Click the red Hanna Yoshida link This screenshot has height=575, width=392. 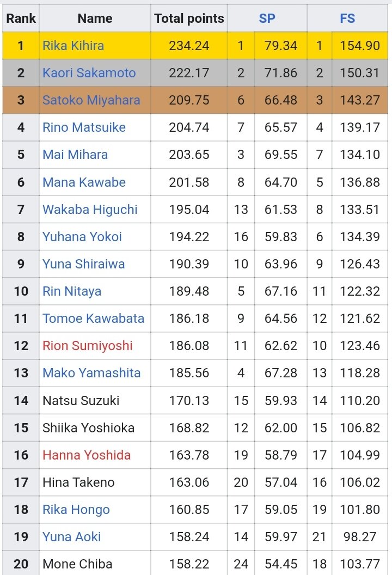pyautogui.click(x=87, y=455)
